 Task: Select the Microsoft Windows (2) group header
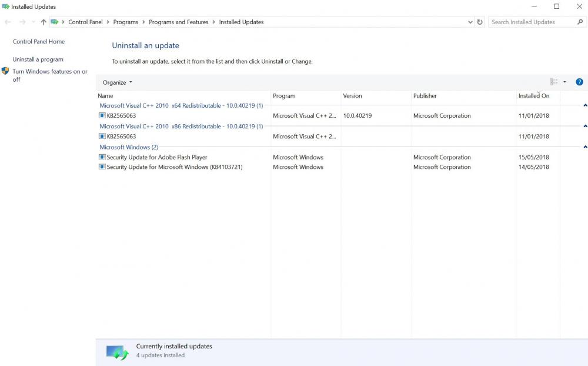click(x=129, y=147)
